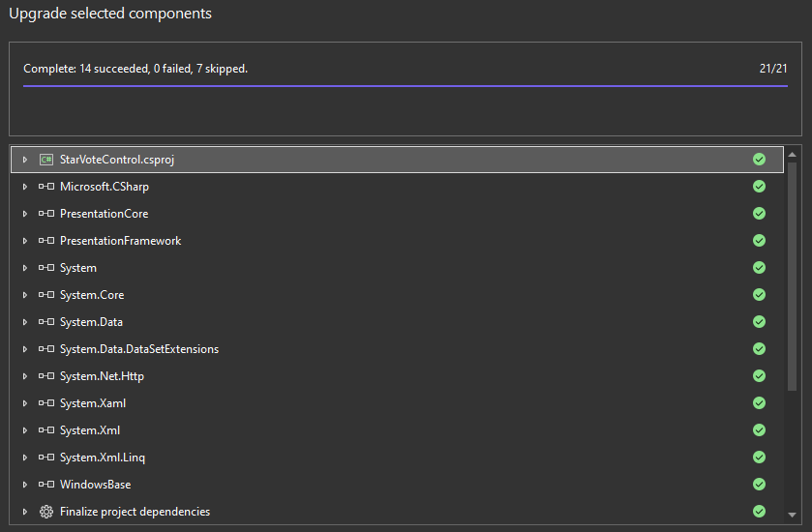Expand the PresentationCore reference details
The image size is (812, 532).
25,214
